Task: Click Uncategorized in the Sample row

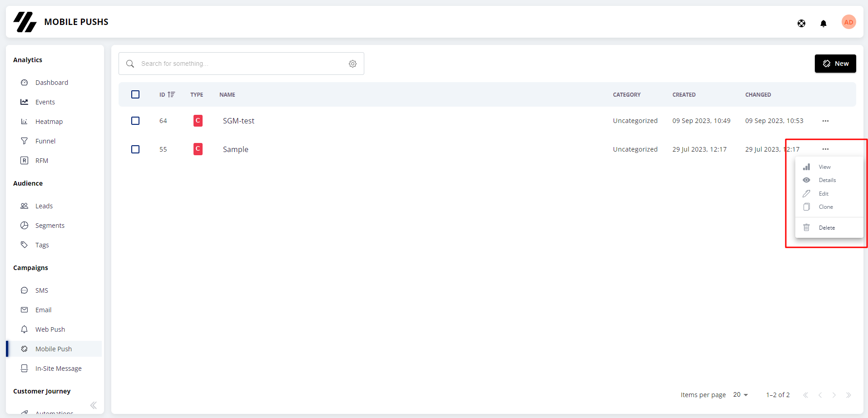Action: [x=635, y=149]
